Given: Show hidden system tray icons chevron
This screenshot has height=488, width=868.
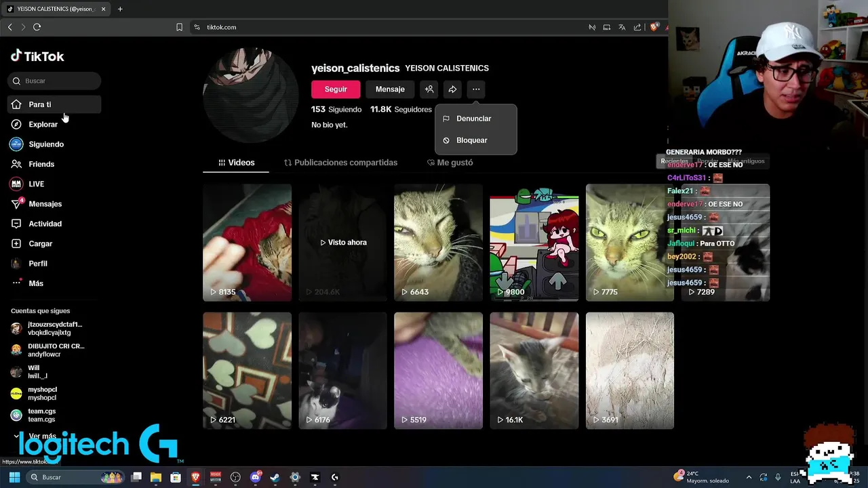Looking at the screenshot, I should coord(749,477).
